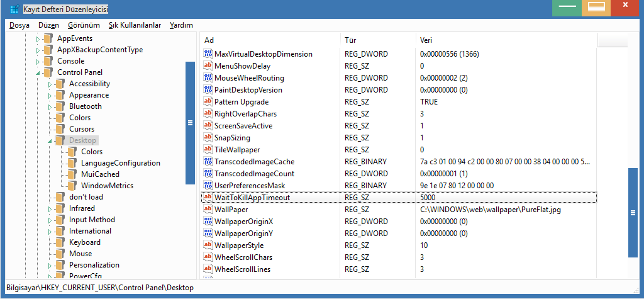Click the MouseWheelRouting DWORD icon

(x=208, y=77)
